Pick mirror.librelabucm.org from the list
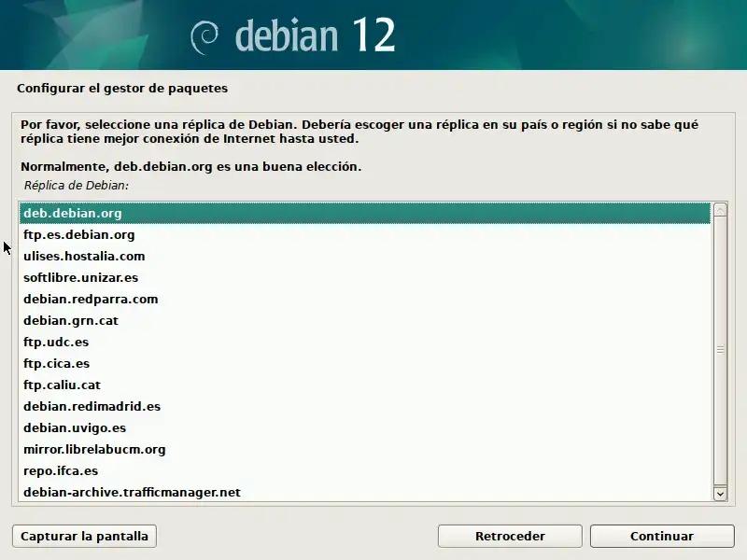Image resolution: width=747 pixels, height=560 pixels. tap(365, 449)
